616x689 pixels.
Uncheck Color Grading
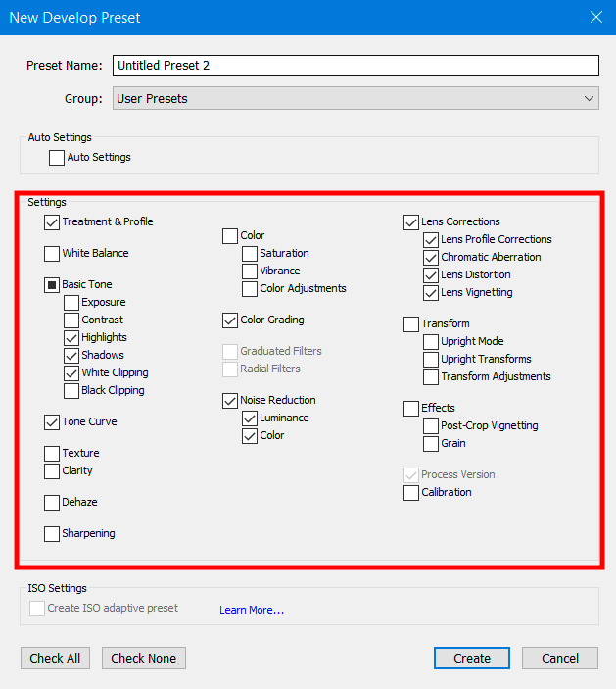point(230,320)
